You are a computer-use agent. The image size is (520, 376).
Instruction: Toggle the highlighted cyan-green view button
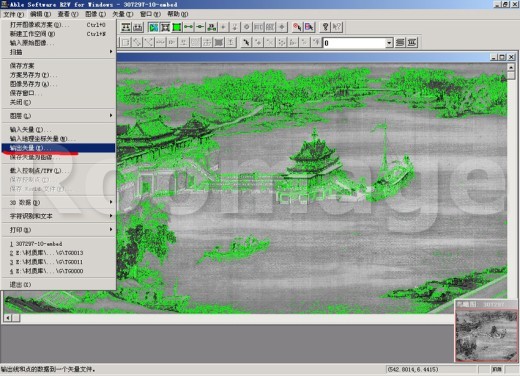click(153, 27)
